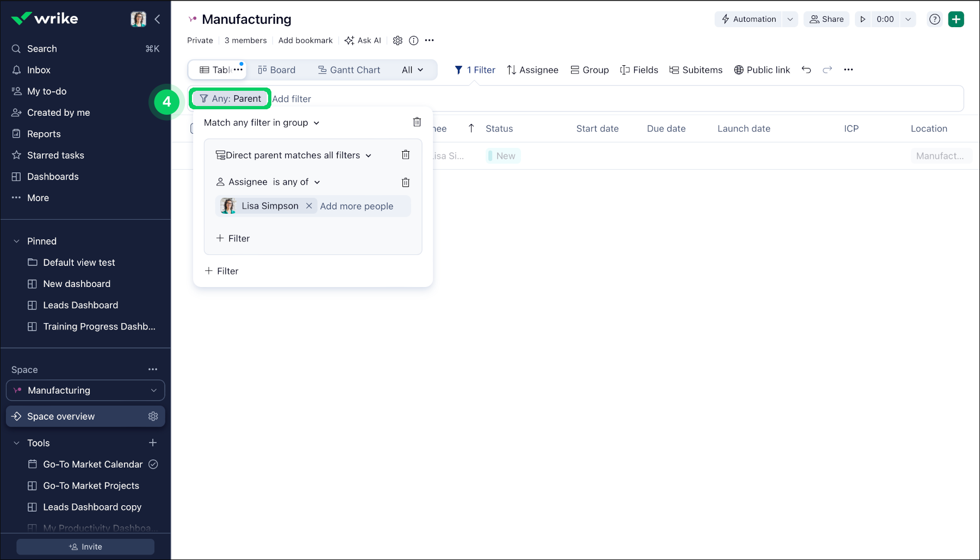Image resolution: width=980 pixels, height=560 pixels.
Task: Click the info icon under Manufacturing title
Action: click(x=413, y=40)
